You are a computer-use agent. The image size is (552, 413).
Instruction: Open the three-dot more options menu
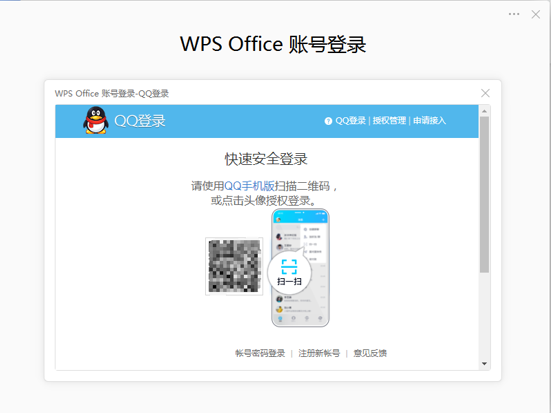point(514,14)
